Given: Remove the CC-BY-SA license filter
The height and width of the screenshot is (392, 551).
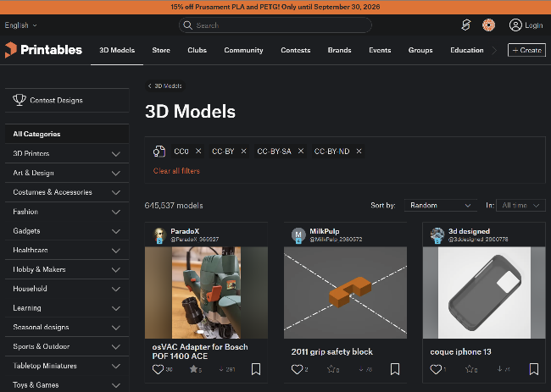Looking at the screenshot, I should pos(301,151).
